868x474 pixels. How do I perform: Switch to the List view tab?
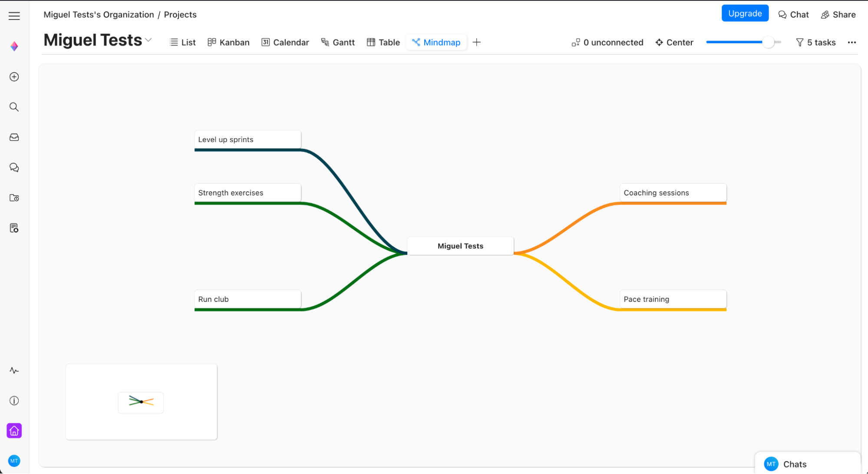[183, 42]
